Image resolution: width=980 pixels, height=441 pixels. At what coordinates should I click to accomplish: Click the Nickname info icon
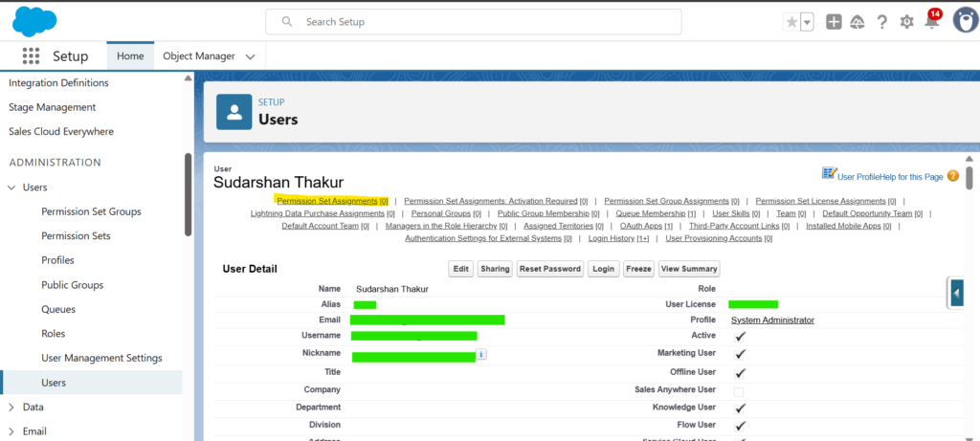pos(480,354)
